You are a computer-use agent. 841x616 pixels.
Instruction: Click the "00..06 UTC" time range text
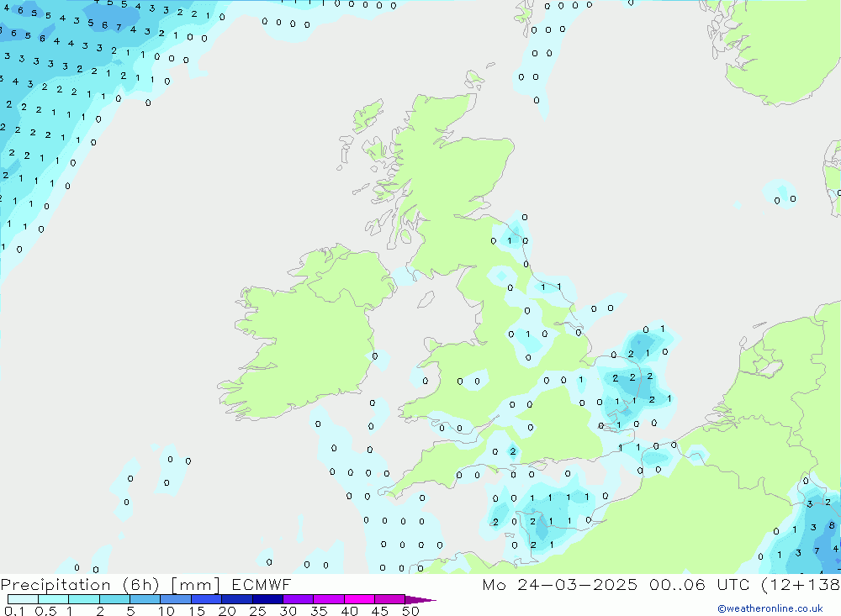pos(698,584)
